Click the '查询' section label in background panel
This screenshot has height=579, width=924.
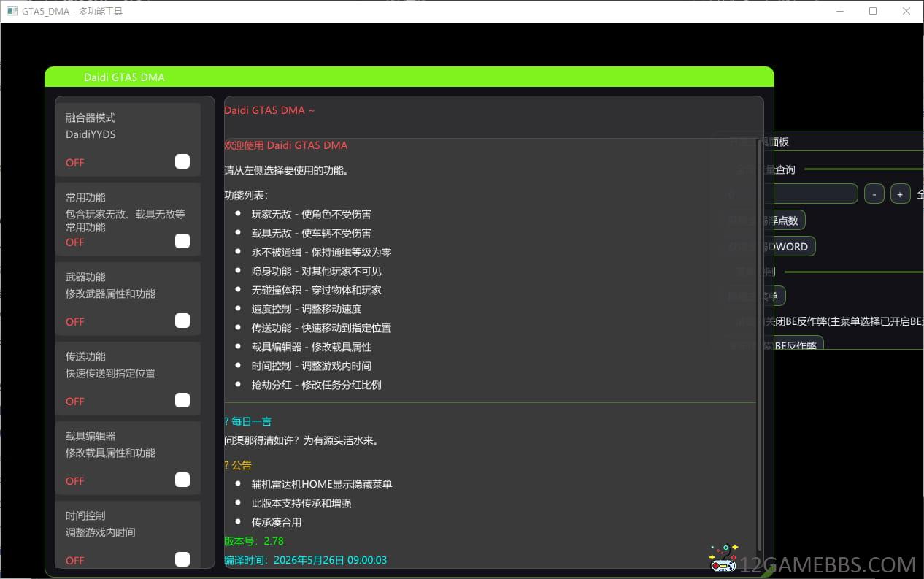[785, 169]
